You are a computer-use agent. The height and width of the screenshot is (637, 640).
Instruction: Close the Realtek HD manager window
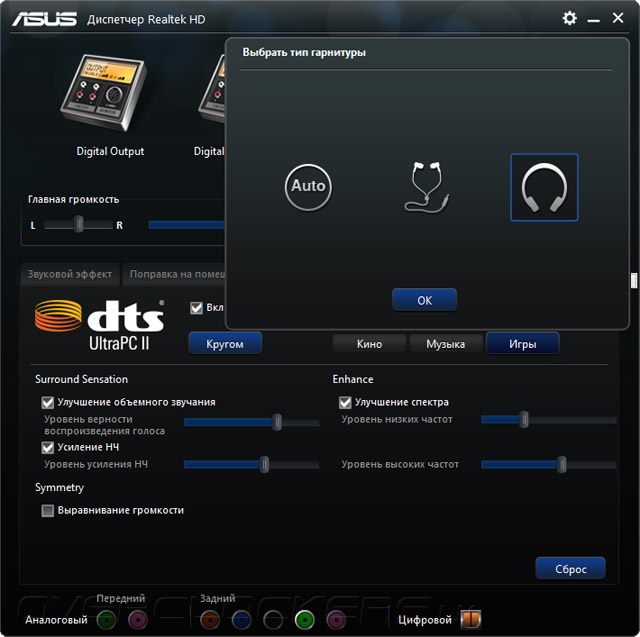pyautogui.click(x=618, y=18)
